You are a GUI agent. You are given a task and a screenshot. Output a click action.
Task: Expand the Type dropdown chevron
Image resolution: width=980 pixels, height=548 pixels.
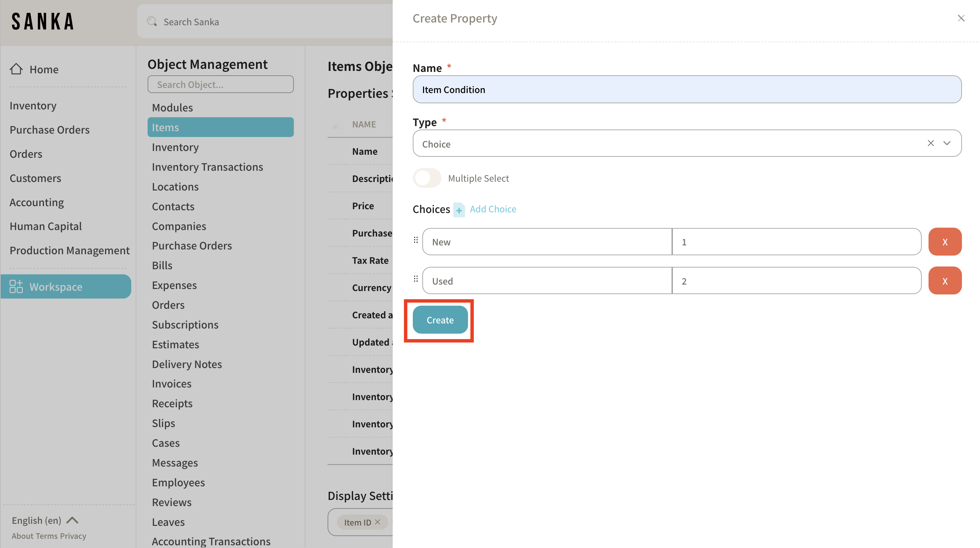[x=947, y=143]
